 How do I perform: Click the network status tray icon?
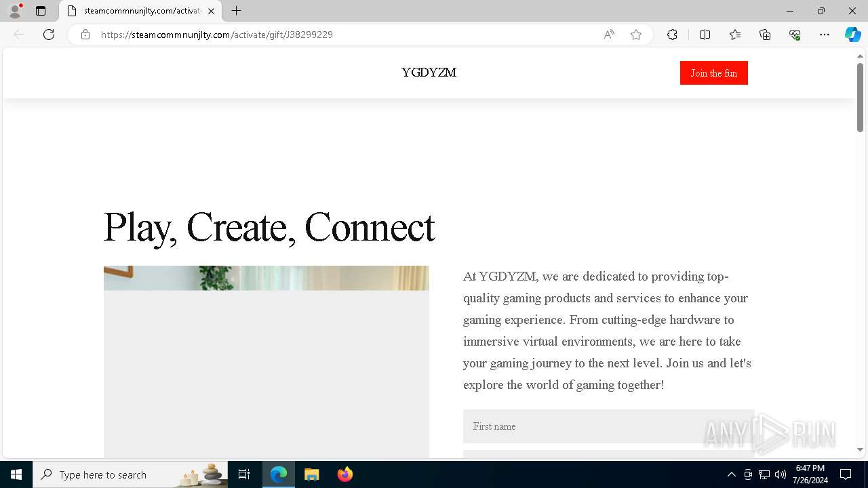click(x=764, y=474)
